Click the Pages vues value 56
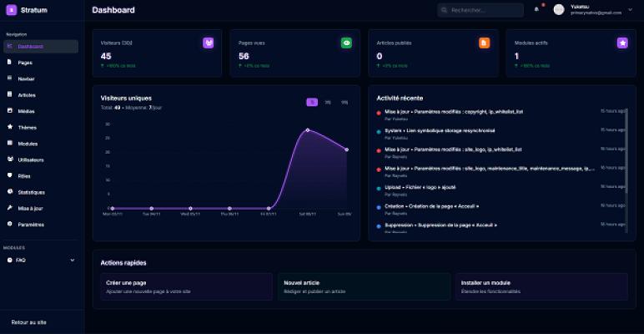This screenshot has height=334, width=644. pyautogui.click(x=244, y=56)
